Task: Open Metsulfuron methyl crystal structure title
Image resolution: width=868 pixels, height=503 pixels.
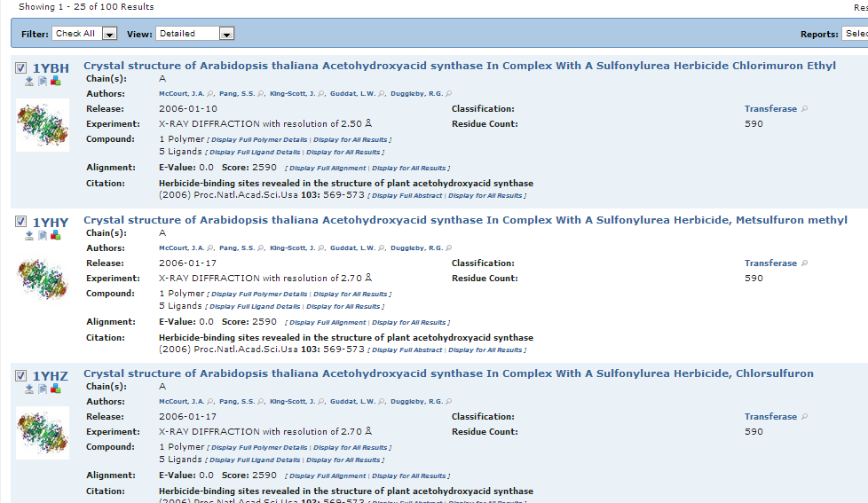Action: click(466, 220)
